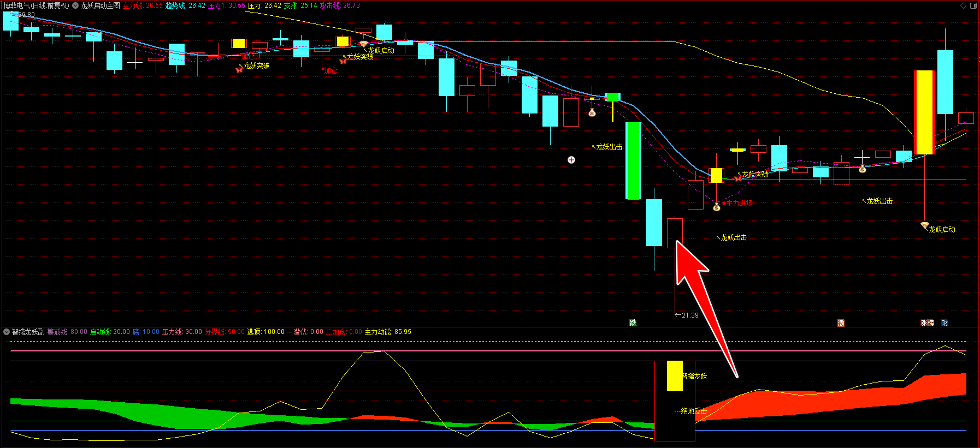Screen dimensions: 980x448
Task: Expand the 智擒龙妖副 sub-indicator dropdown arrow
Action: (7, 332)
